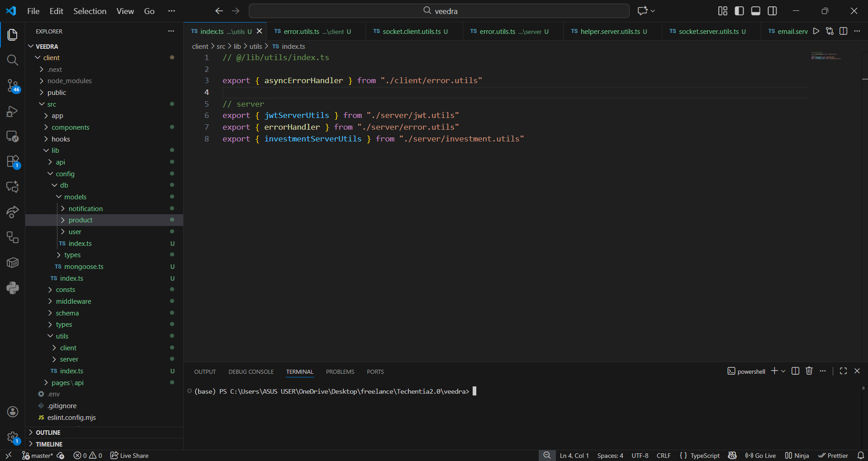Open the Source Control view
Viewport: 868px width, 461px height.
(12, 85)
